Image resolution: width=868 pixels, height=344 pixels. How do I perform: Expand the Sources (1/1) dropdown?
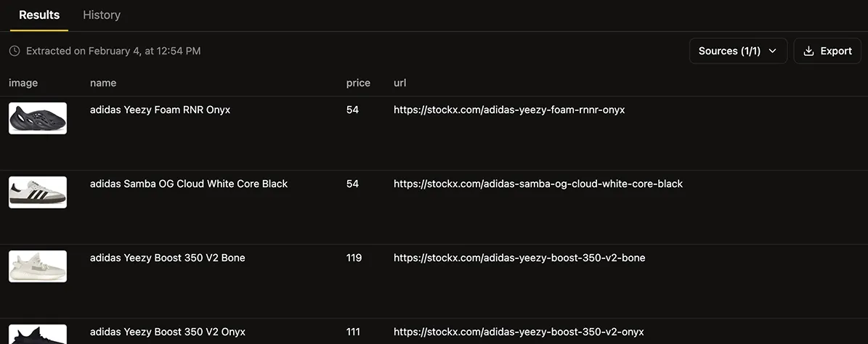[x=737, y=51]
